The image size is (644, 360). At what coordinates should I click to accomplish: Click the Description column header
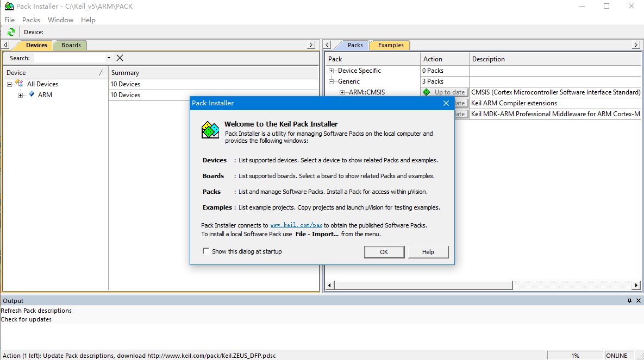tap(555, 59)
